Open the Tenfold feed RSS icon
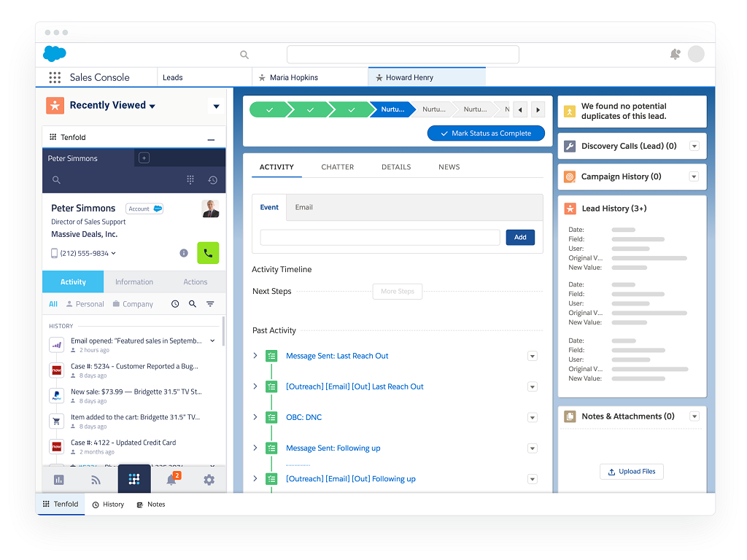 coord(96,480)
